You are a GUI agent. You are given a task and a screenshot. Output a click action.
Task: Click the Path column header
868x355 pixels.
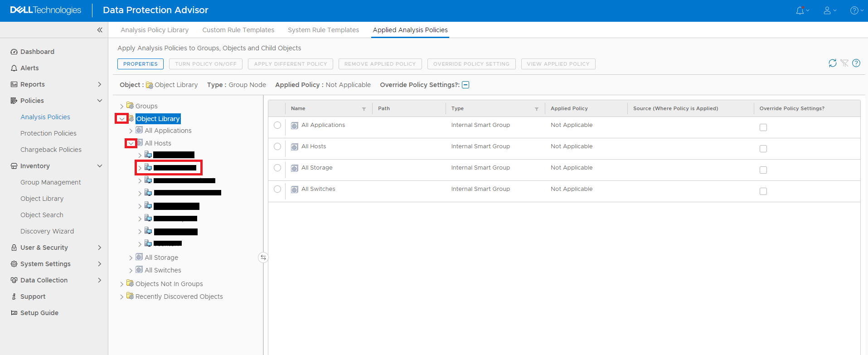pos(384,108)
